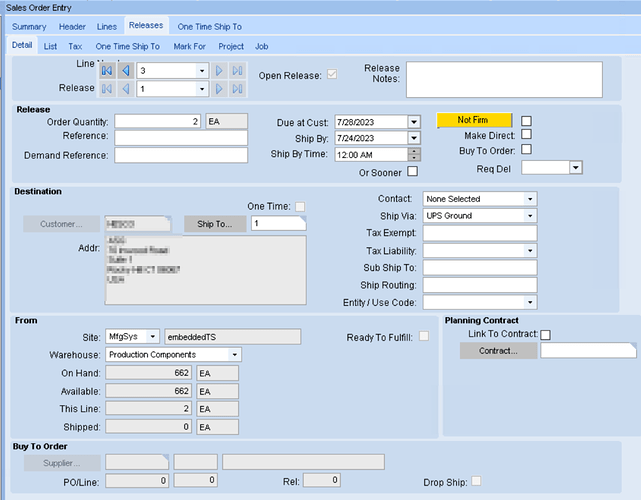Open the top-level One Time Ship To tab
The image size is (641, 500).
click(x=209, y=27)
